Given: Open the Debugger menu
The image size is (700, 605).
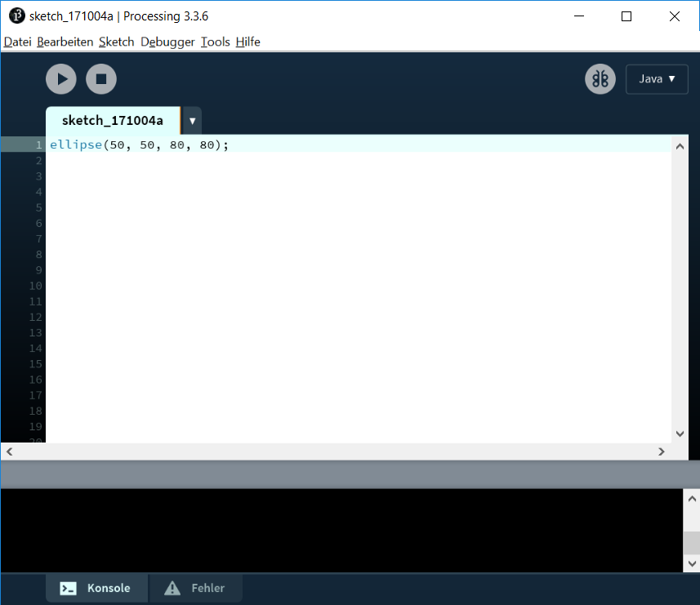Looking at the screenshot, I should 167,42.
